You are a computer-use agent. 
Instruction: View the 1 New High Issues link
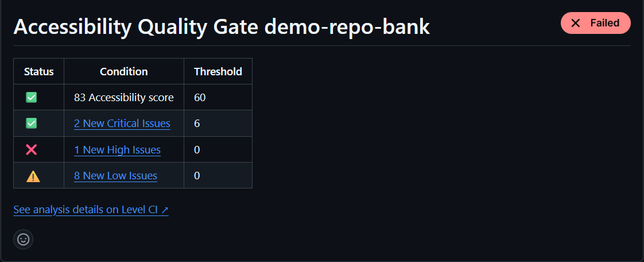coord(117,150)
